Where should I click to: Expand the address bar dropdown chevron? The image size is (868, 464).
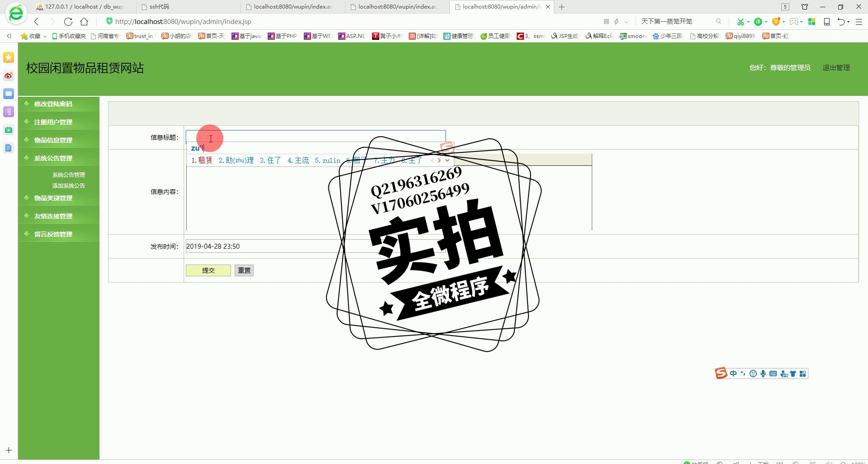pos(626,22)
